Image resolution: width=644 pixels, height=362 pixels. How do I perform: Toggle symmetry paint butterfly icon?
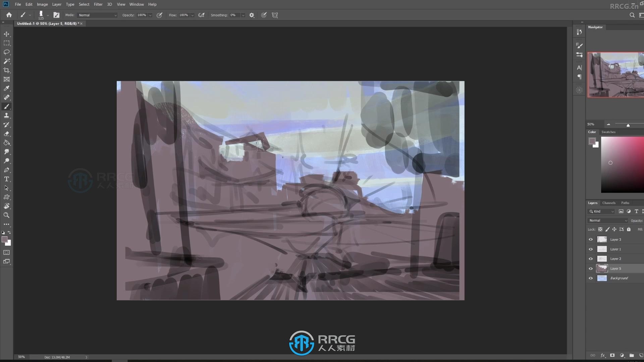(x=275, y=15)
